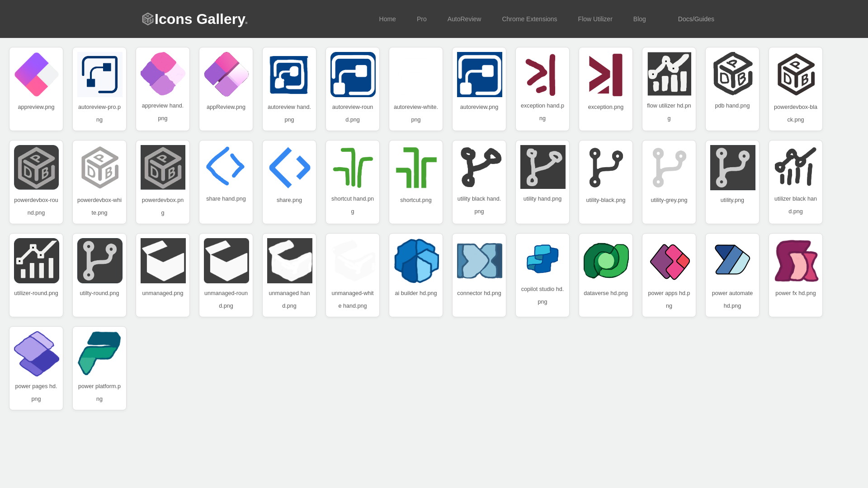This screenshot has width=868, height=488.
Task: Open the Pro navigation link
Action: pyautogui.click(x=422, y=19)
